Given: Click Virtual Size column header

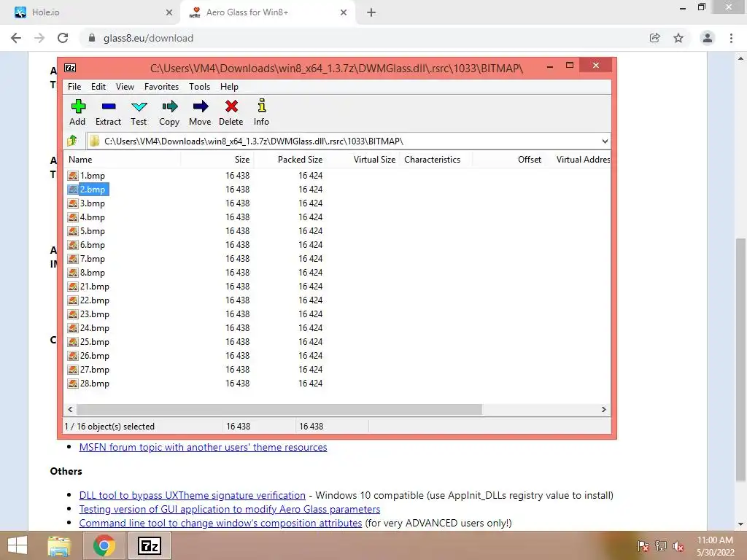Looking at the screenshot, I should click(363, 160).
